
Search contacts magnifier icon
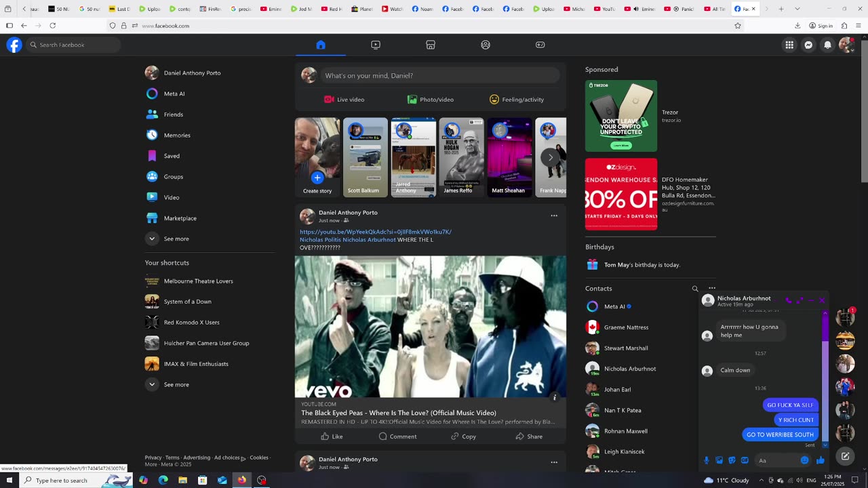click(695, 289)
